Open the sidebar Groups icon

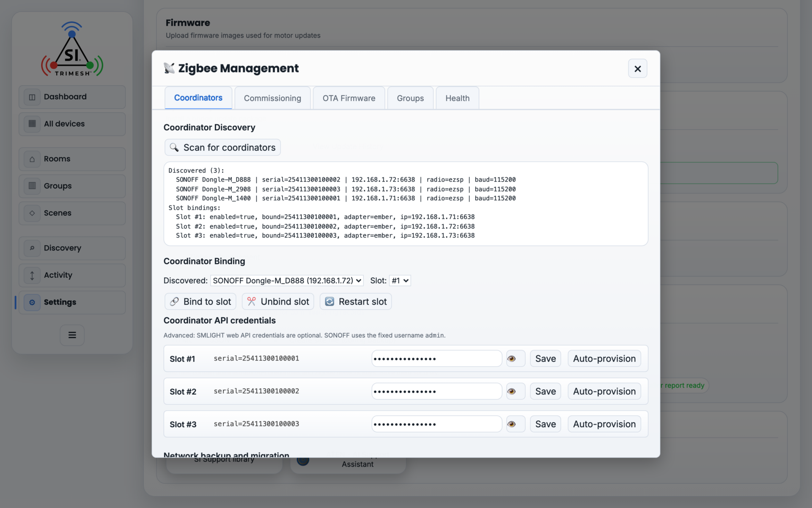pos(32,186)
